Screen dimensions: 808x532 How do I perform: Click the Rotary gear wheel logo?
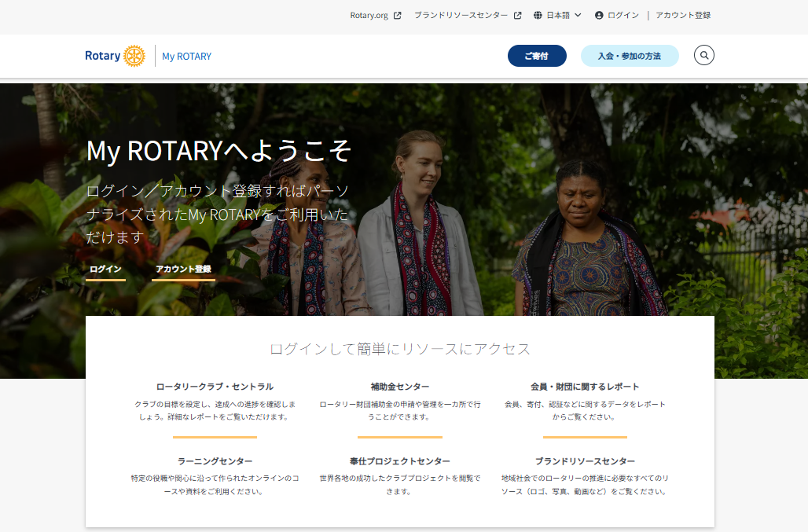pos(134,56)
